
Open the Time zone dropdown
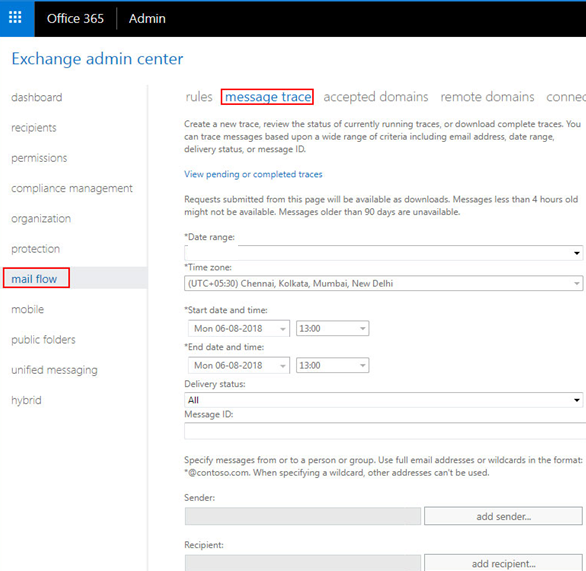click(383, 283)
